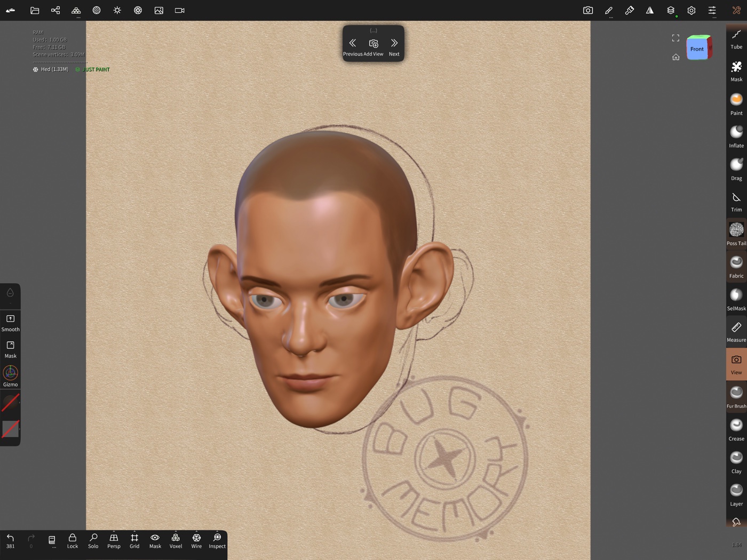This screenshot has height=560, width=747.
Task: Select the Fur Brush tool
Action: pyautogui.click(x=736, y=397)
